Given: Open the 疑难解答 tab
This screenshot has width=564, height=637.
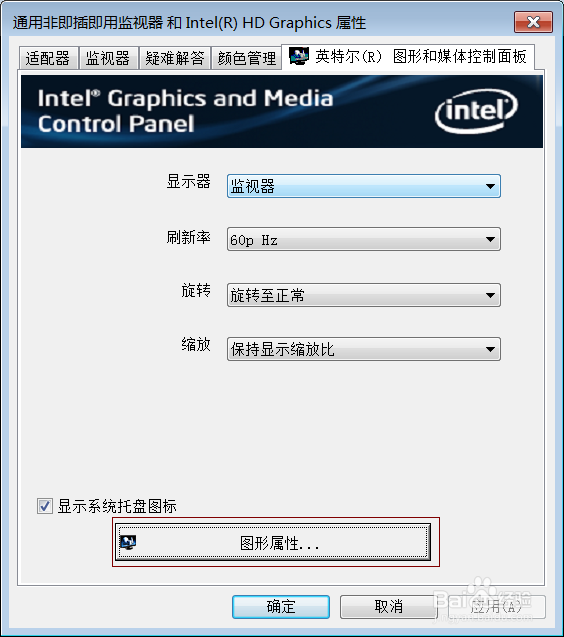Looking at the screenshot, I should point(175,58).
